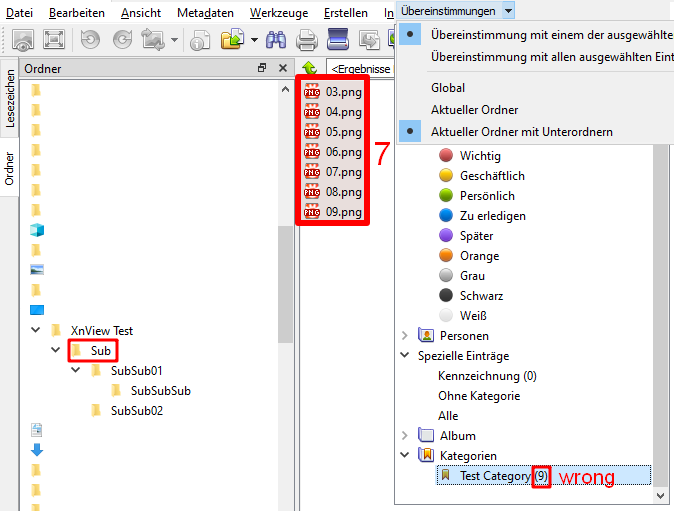Select Test Category (9) in Kategorien
The width and height of the screenshot is (674, 511).
click(543, 476)
